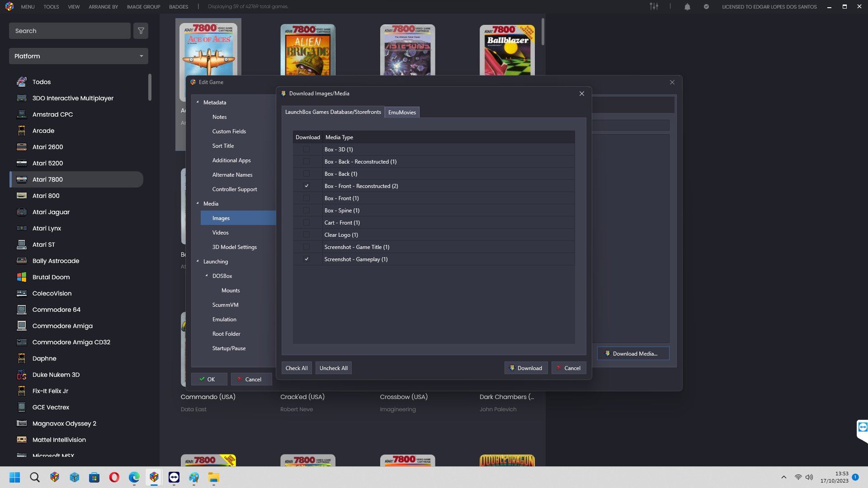Open the TOOLS menu
The width and height of the screenshot is (868, 488).
(51, 7)
